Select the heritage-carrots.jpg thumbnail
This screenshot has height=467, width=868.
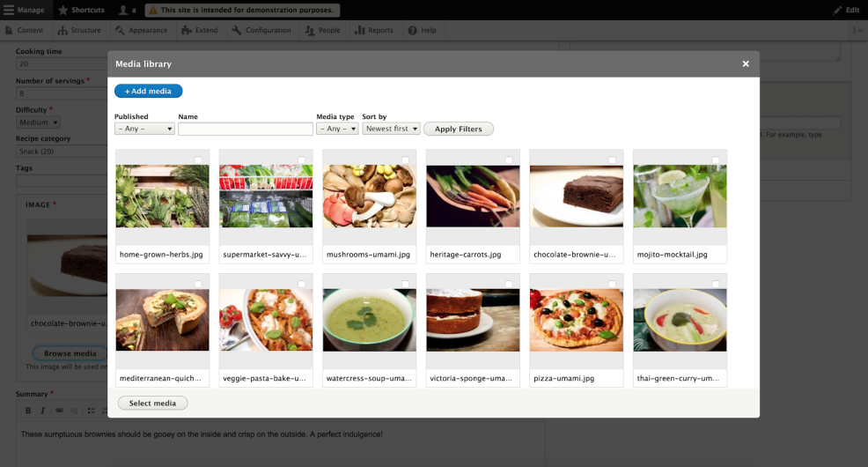pyautogui.click(x=473, y=196)
